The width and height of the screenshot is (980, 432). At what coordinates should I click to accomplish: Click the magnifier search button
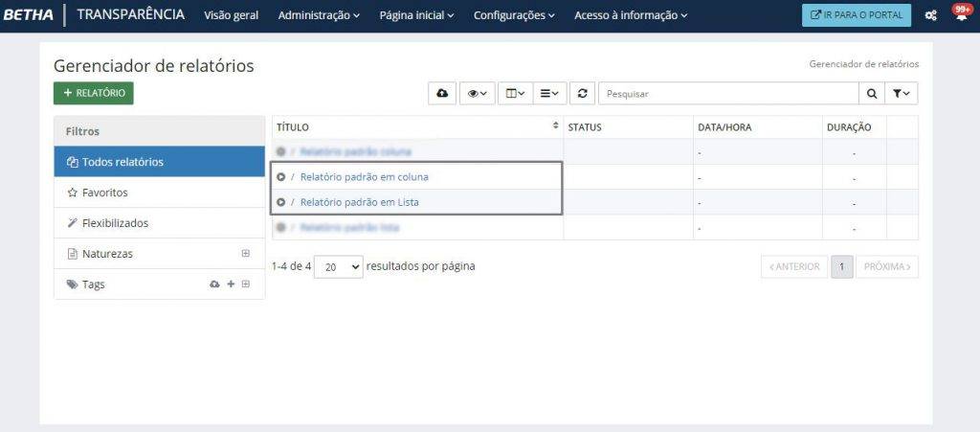pyautogui.click(x=872, y=94)
